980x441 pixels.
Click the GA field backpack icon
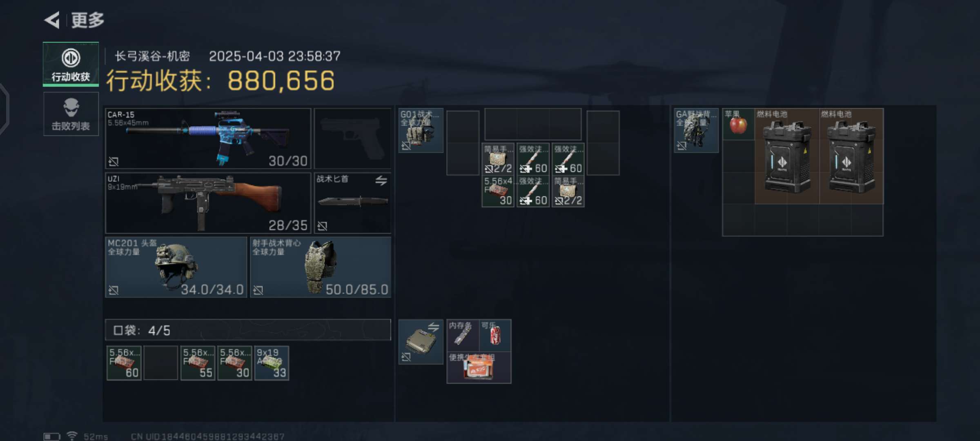pyautogui.click(x=696, y=130)
